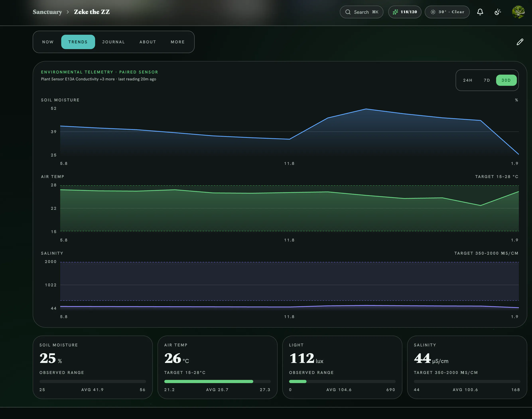
Task: Open the notifications bell
Action: tap(480, 12)
